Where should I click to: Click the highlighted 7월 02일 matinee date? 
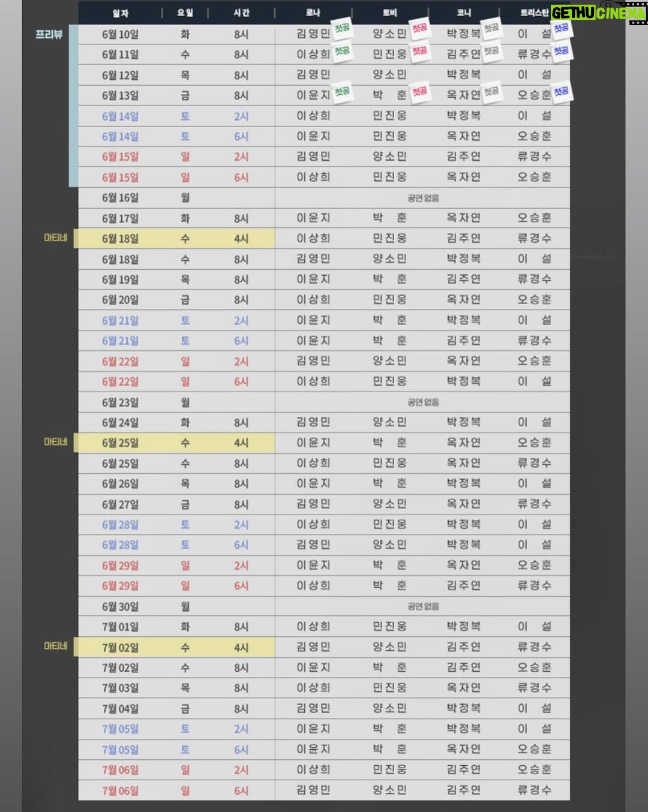point(120,648)
